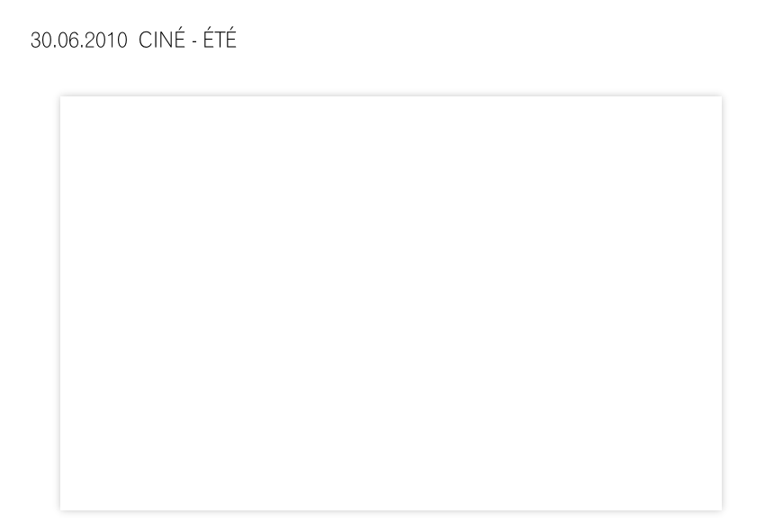Click the accented É ending CINÉ
The image size is (783, 532).
tap(179, 40)
